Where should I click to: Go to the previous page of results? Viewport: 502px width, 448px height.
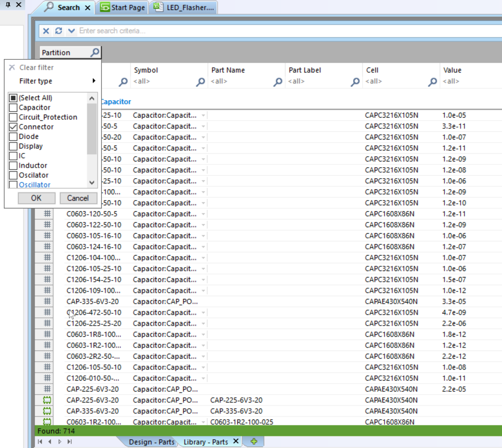[50, 442]
